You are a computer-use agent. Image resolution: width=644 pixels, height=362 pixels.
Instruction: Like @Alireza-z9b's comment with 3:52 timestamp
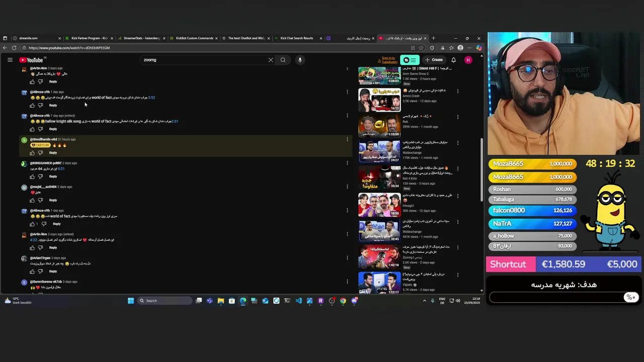32,105
